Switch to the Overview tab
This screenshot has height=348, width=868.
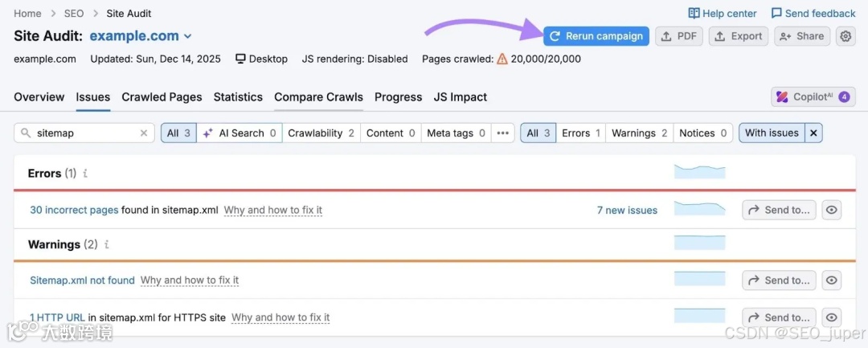[x=39, y=96]
